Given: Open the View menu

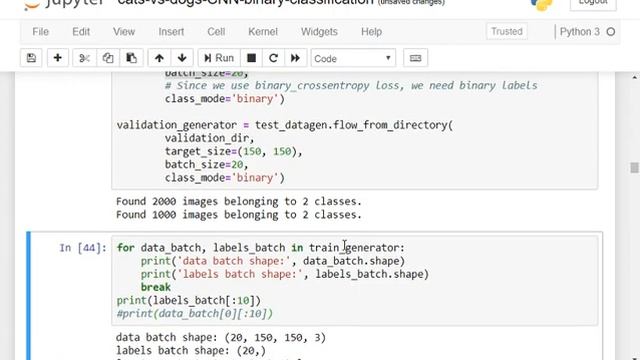Looking at the screenshot, I should pyautogui.click(x=124, y=31).
